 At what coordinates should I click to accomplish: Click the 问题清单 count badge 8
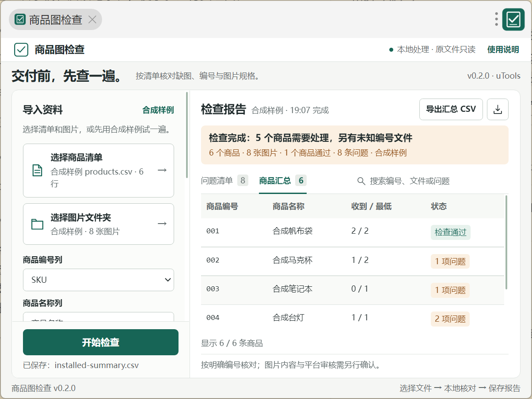pos(243,180)
